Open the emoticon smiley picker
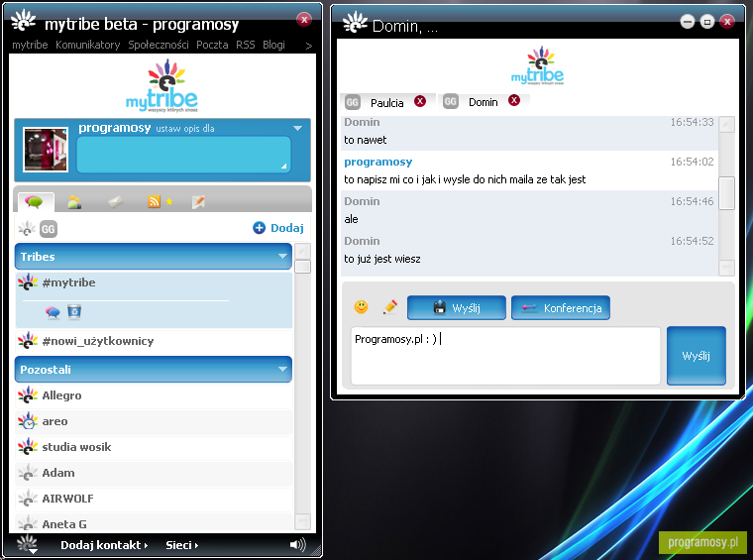 click(x=361, y=307)
